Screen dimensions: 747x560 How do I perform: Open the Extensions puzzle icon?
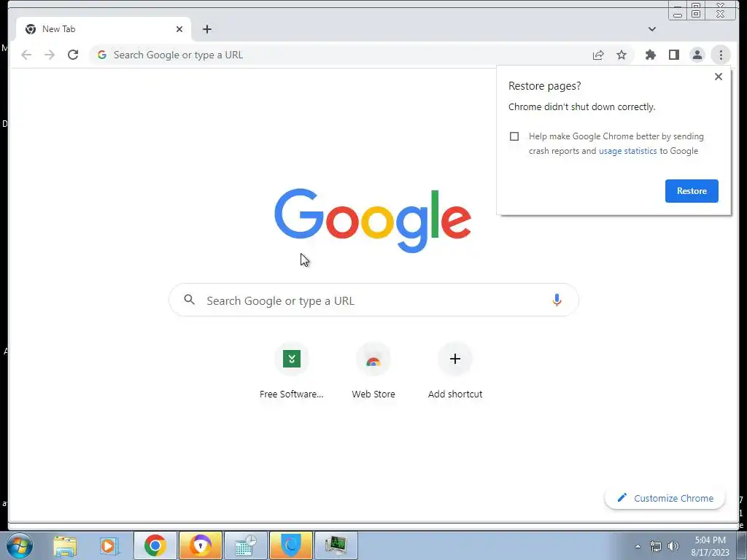(650, 55)
